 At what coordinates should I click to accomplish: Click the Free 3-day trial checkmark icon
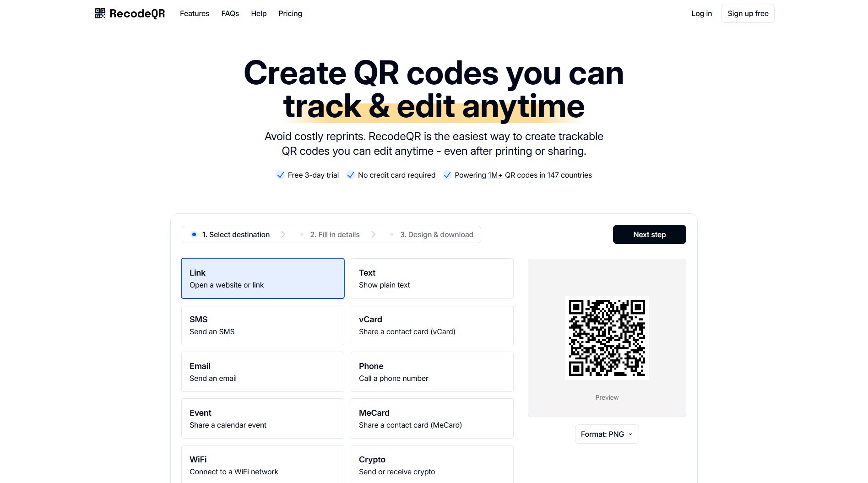(x=281, y=175)
